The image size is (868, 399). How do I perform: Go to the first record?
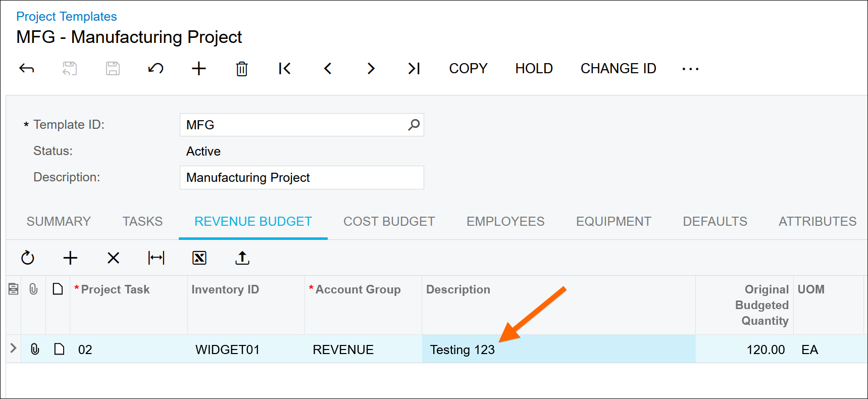pos(285,69)
